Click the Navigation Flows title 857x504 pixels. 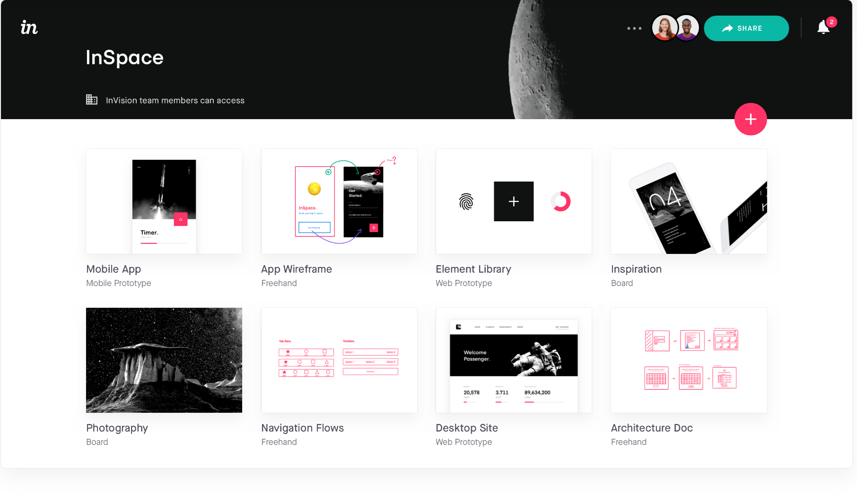[x=303, y=428]
